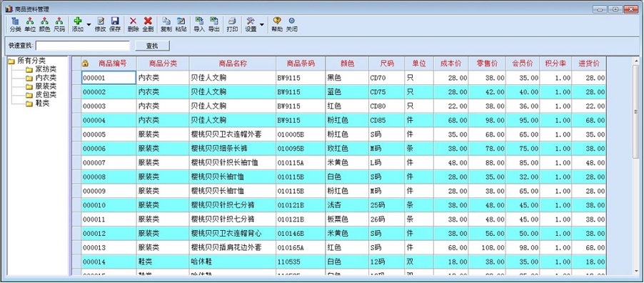
Task: Click the 浅杏 color cell
Action: click(347, 205)
